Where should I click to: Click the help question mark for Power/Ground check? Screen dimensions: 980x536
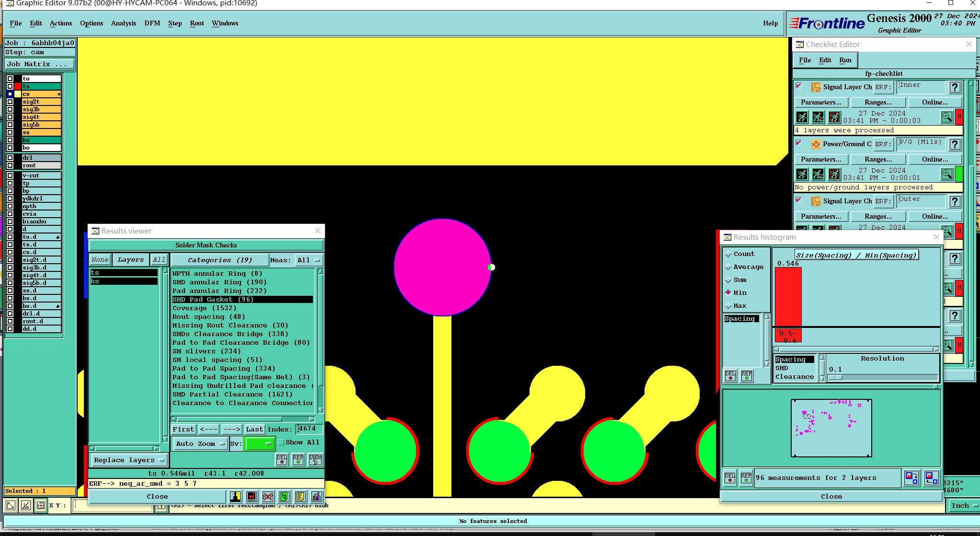coord(955,144)
